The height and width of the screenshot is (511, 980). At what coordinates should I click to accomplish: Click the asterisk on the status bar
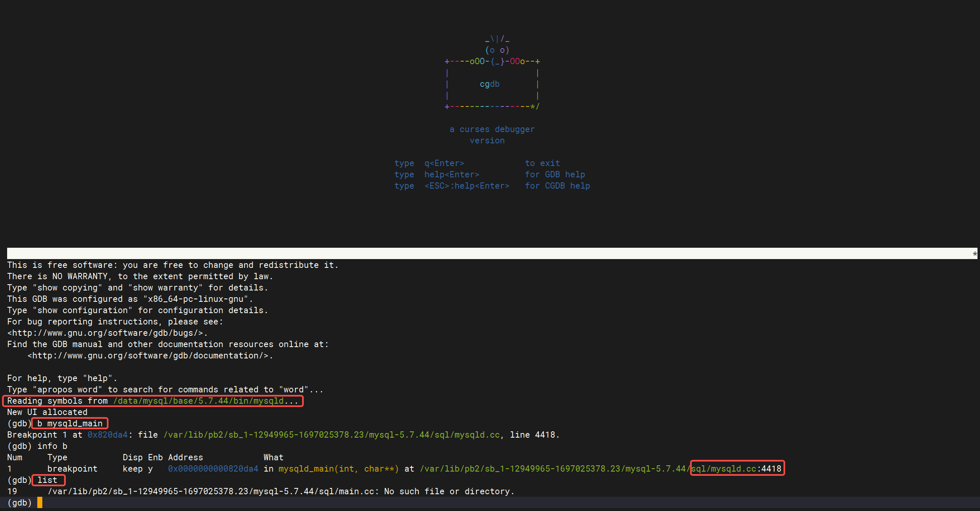975,254
